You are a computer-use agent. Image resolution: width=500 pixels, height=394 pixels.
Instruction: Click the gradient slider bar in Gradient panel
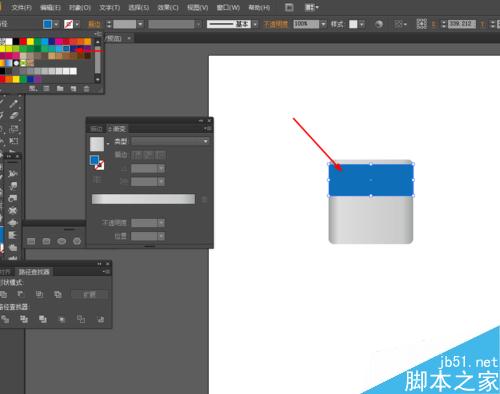click(x=143, y=199)
